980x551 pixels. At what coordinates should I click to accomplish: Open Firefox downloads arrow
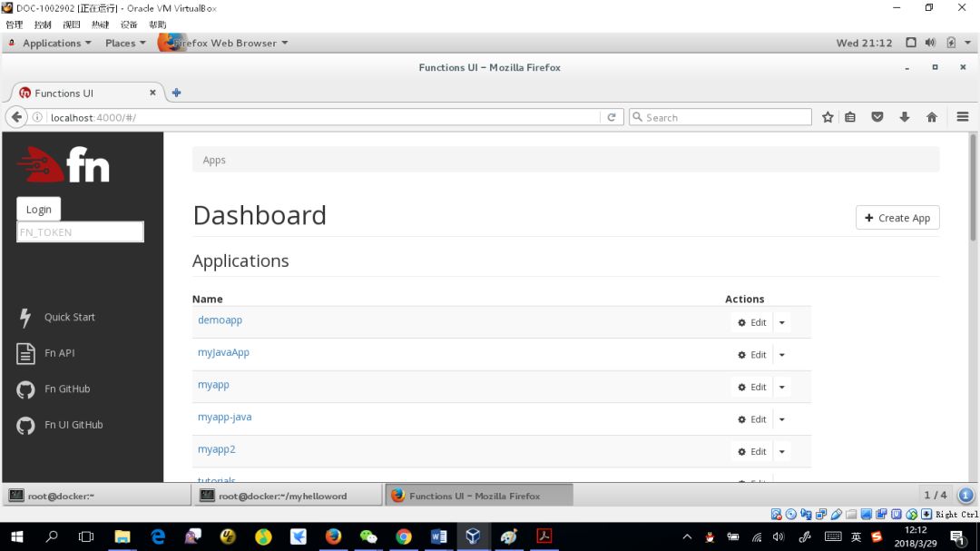(x=905, y=117)
